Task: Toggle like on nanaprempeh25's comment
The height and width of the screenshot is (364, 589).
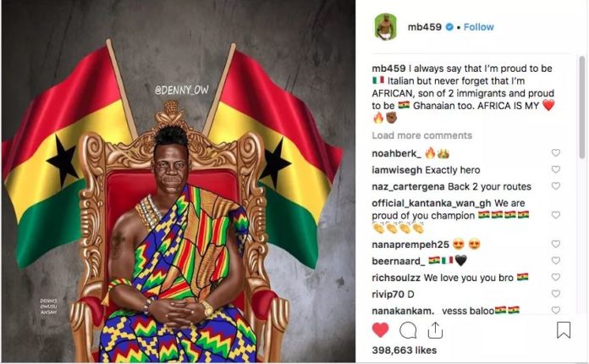Action: coord(555,244)
